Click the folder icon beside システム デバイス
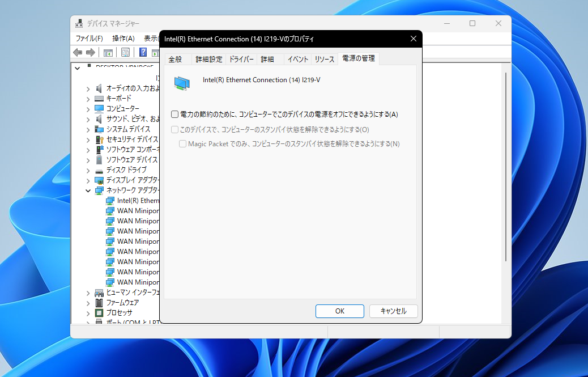Screen dimensions: 588x377 tap(99, 129)
